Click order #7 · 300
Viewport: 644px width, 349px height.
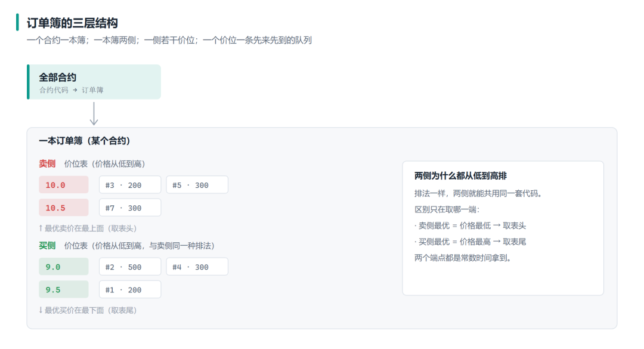pyautogui.click(x=130, y=208)
